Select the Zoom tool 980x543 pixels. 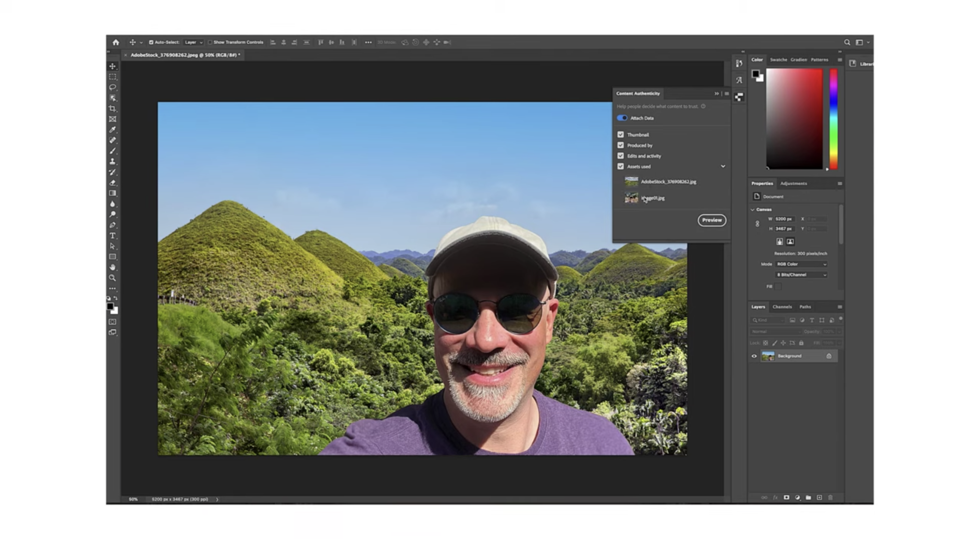coord(113,278)
